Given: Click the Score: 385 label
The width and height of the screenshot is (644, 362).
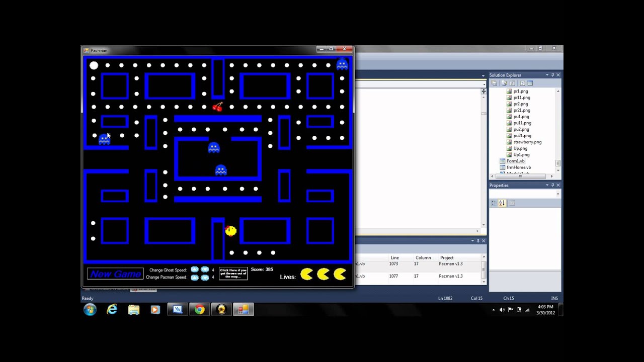Looking at the screenshot, I should click(x=262, y=269).
